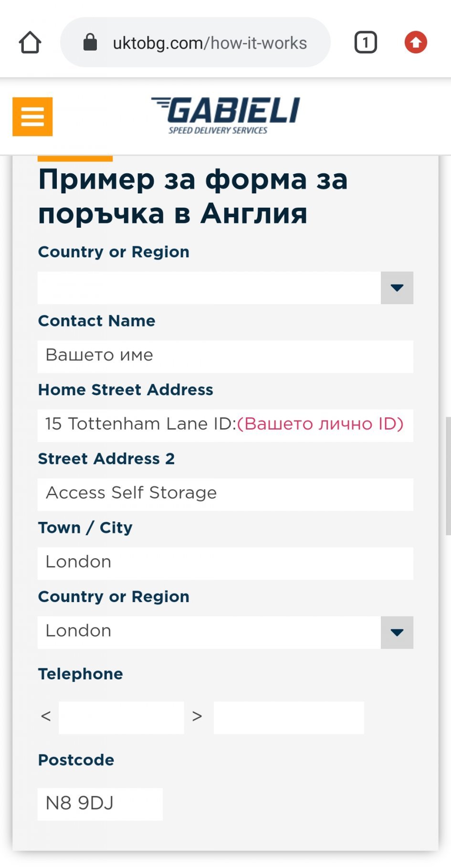
Task: Click the first Telephone input box
Action: (x=121, y=717)
